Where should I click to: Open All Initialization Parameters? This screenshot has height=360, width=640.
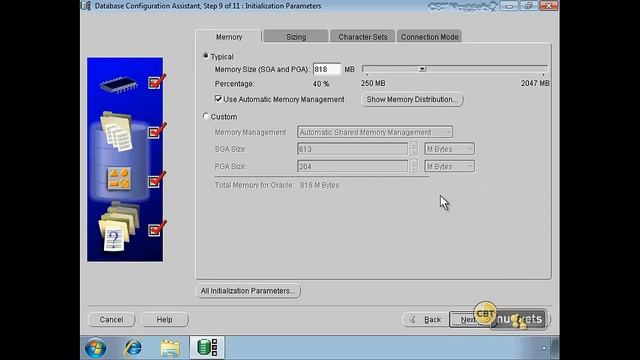248,291
